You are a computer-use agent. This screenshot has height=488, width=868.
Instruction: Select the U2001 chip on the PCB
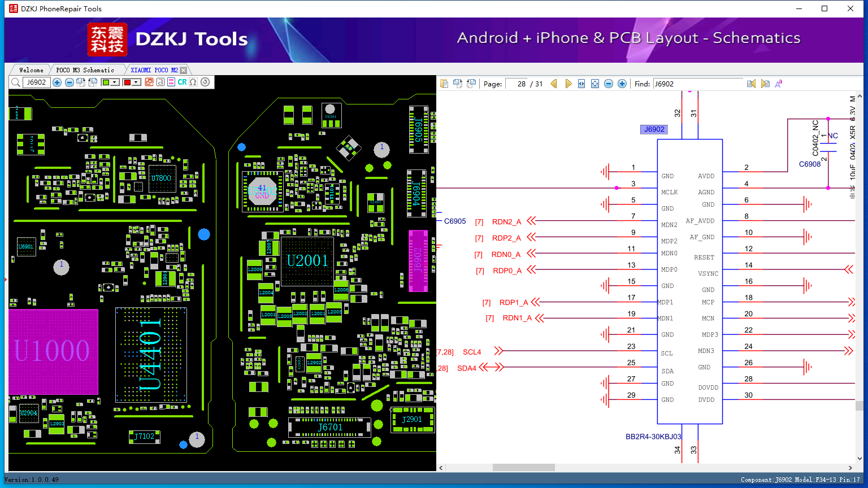pyautogui.click(x=307, y=261)
